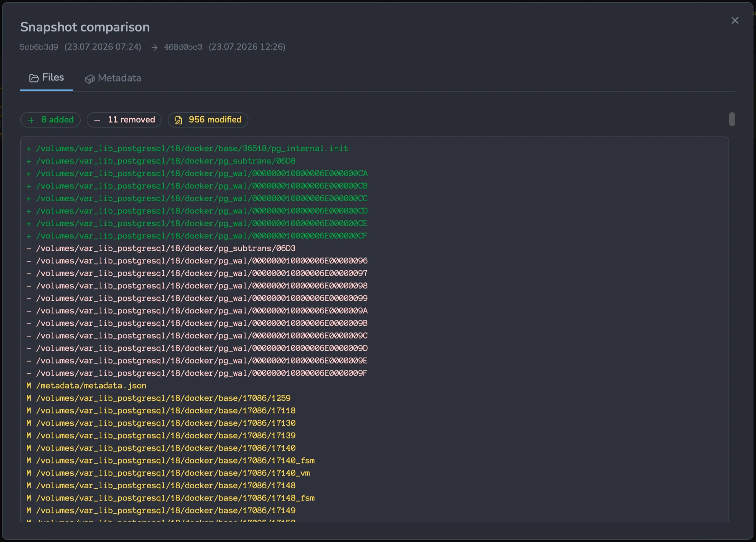Image resolution: width=756 pixels, height=542 pixels.
Task: Click the date (23.07.2026 12:26)
Action: click(247, 47)
